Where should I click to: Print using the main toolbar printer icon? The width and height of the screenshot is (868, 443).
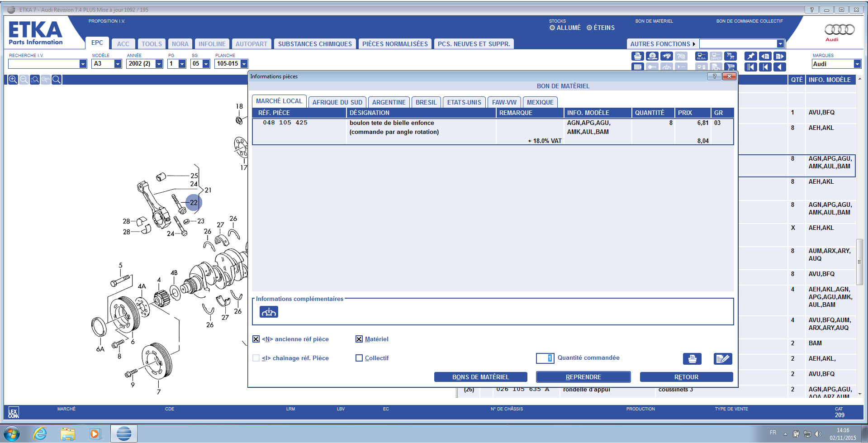[638, 56]
